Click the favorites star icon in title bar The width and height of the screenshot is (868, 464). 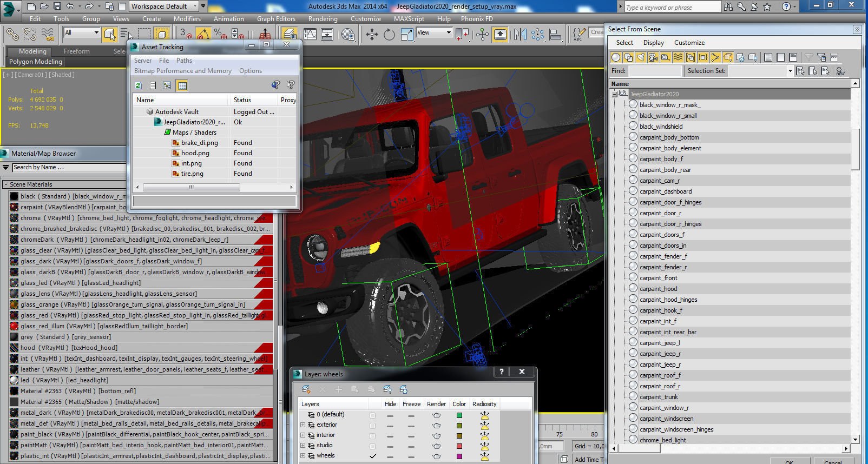pos(767,6)
